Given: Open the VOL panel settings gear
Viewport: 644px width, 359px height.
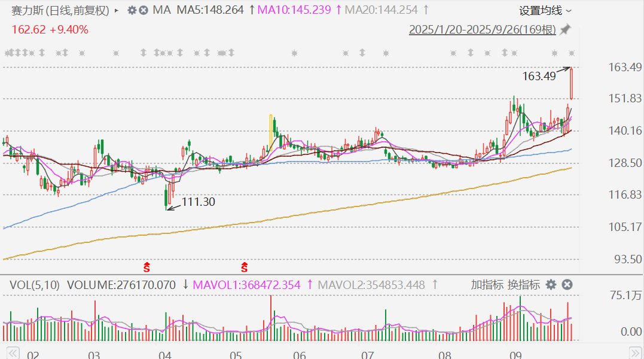Looking at the screenshot, I should [551, 285].
